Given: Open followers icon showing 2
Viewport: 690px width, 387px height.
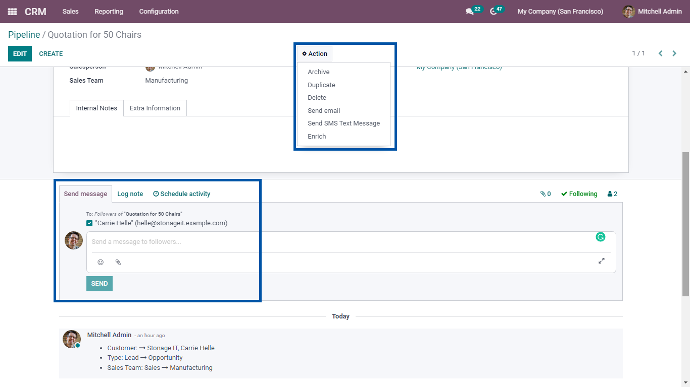Looking at the screenshot, I should click(x=612, y=194).
